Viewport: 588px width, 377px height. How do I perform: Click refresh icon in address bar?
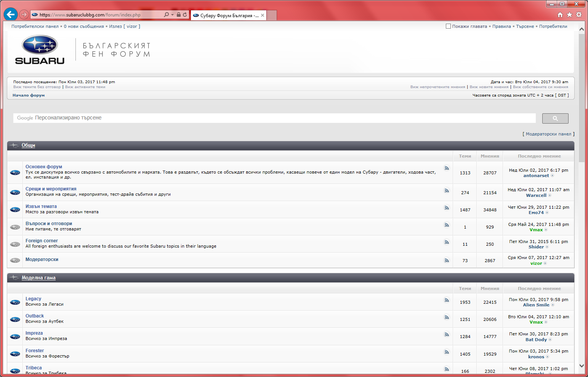(185, 14)
